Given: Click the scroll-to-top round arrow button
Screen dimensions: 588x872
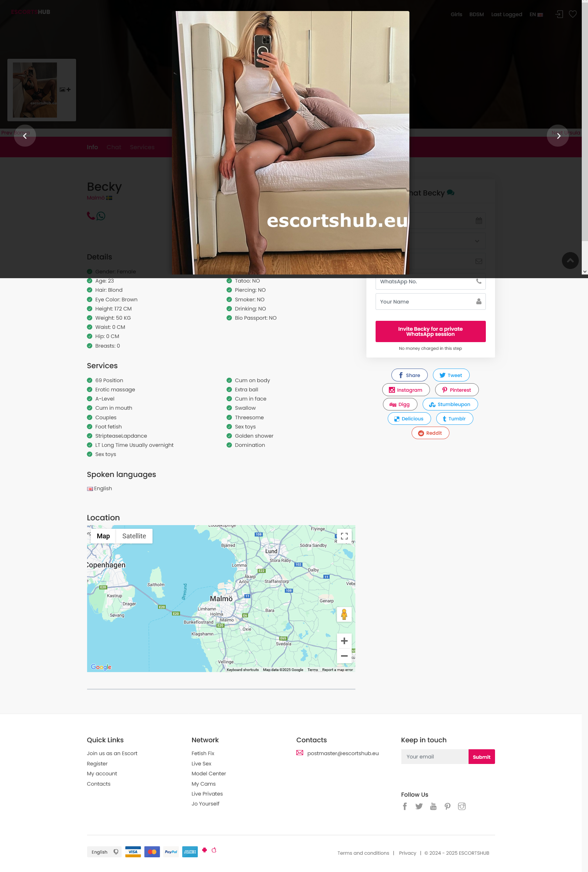Looking at the screenshot, I should pos(570,261).
